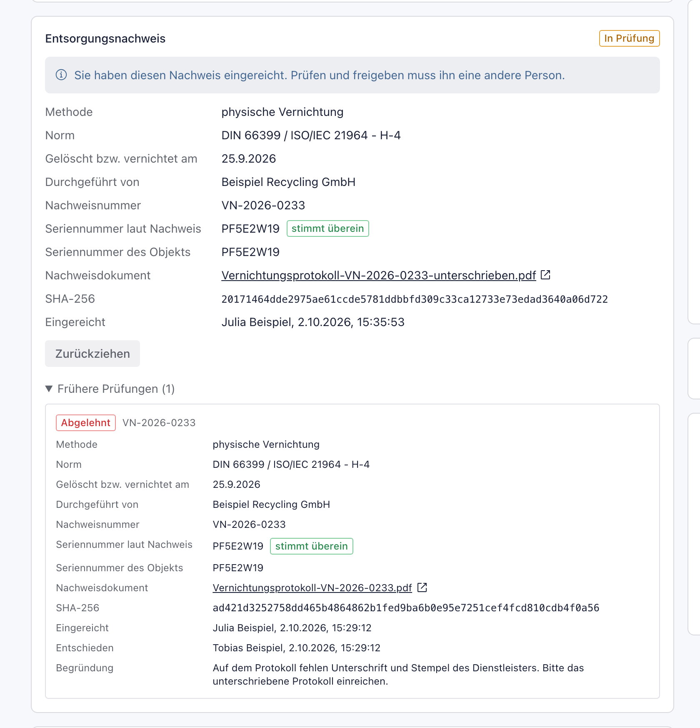Open external link icon beside unterschrieben.pdf
Image resolution: width=700 pixels, height=728 pixels.
[545, 275]
